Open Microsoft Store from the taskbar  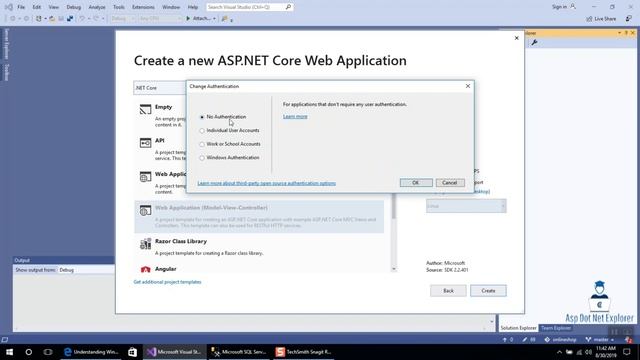(132, 352)
